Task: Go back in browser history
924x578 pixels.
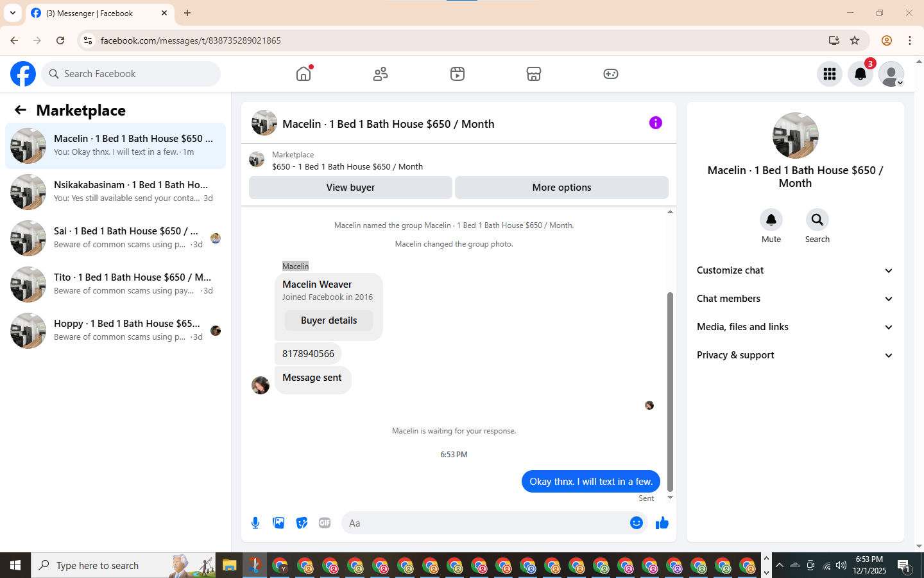Action: (x=14, y=40)
